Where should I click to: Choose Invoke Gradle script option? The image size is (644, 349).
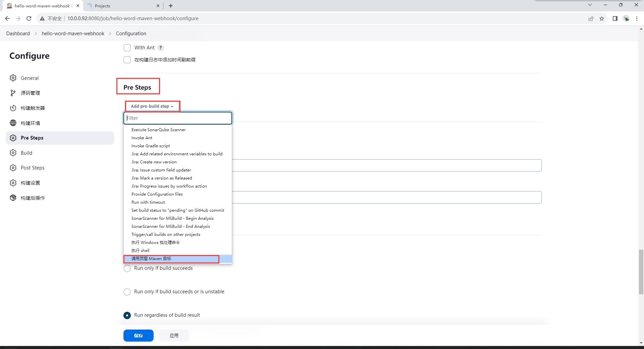click(x=178, y=146)
